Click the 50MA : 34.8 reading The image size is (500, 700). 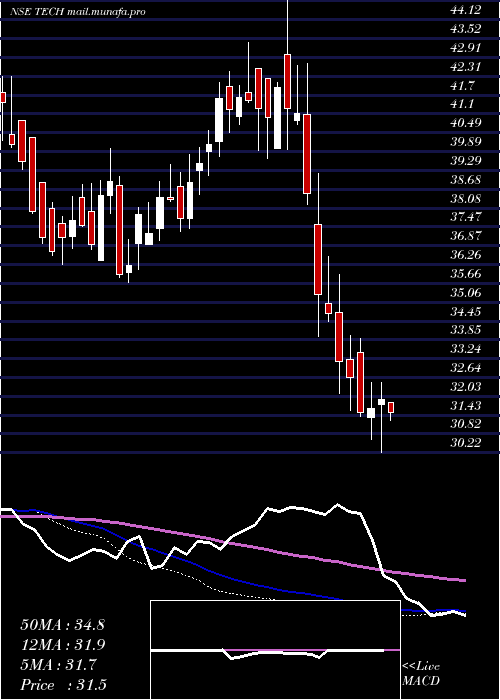point(63,625)
